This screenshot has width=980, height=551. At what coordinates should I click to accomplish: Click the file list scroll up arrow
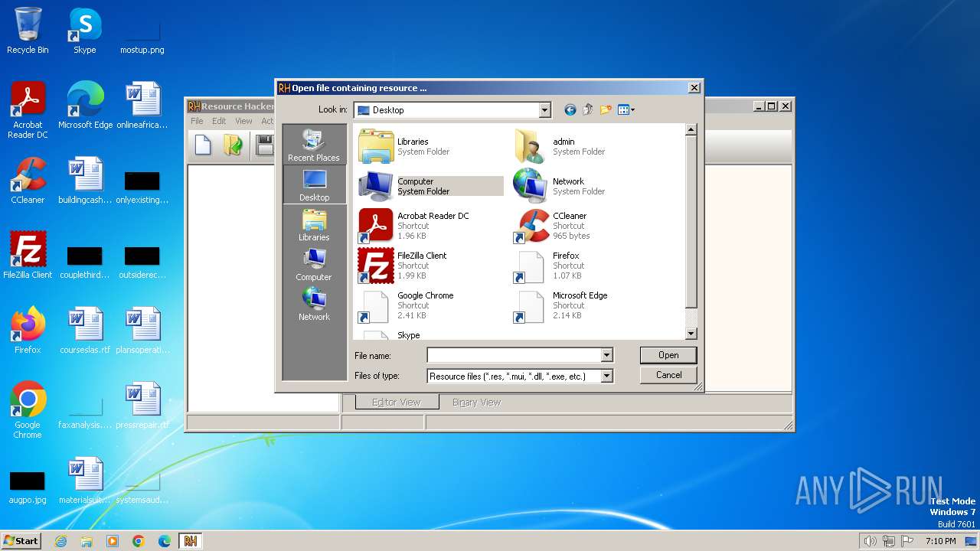[x=691, y=130]
